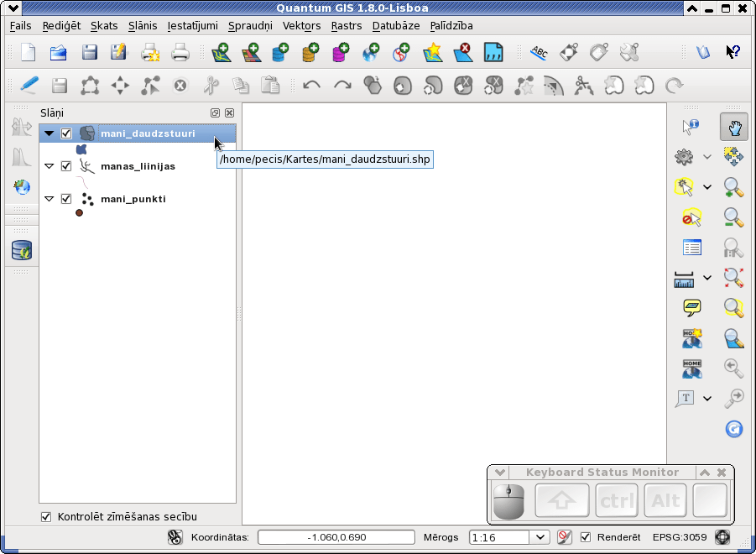The width and height of the screenshot is (756, 554).
Task: Open the Mērogs scale dropdown
Action: pyautogui.click(x=540, y=537)
